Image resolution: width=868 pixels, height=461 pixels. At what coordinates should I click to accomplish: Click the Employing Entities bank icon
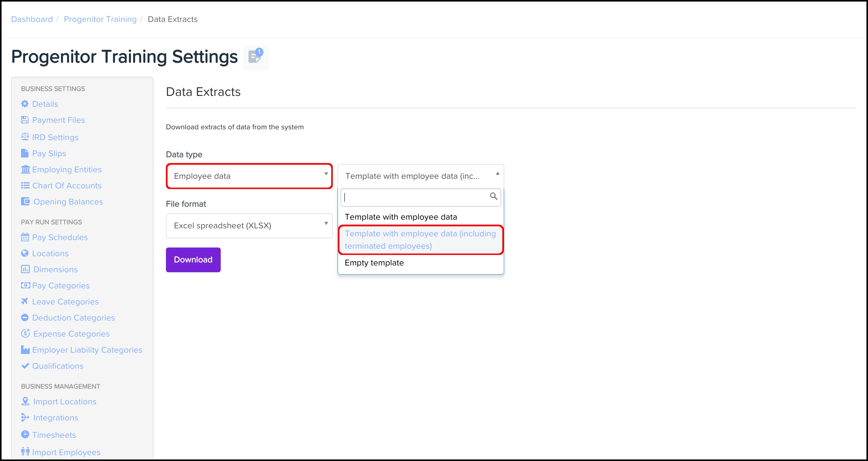tap(25, 169)
